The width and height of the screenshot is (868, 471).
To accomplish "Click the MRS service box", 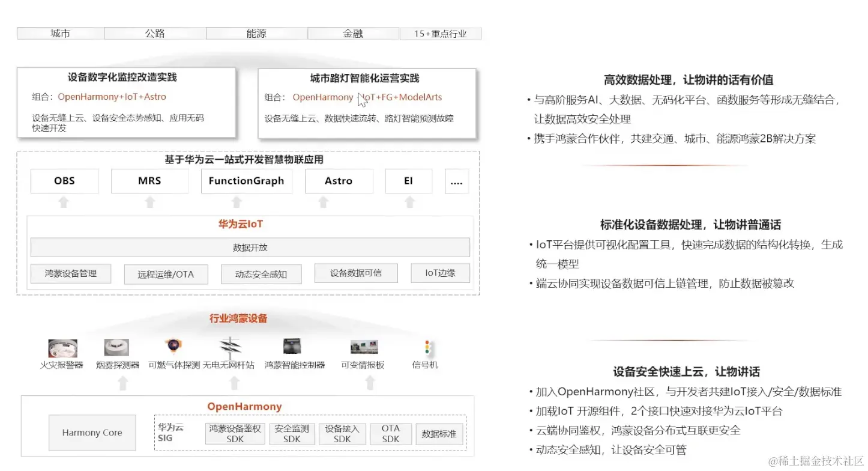I will click(x=149, y=181).
